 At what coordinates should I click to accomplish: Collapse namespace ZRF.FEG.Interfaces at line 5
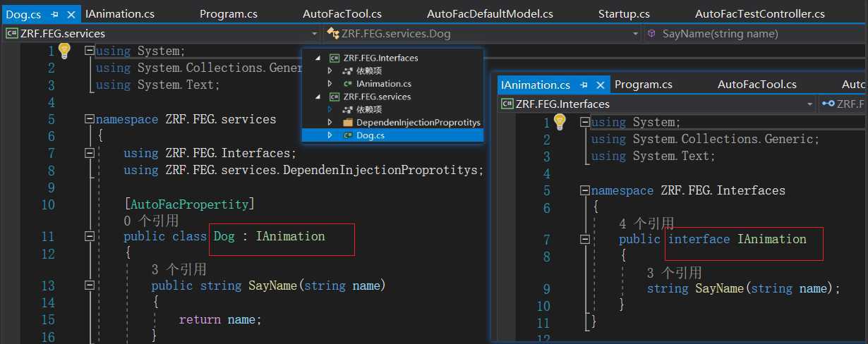584,190
